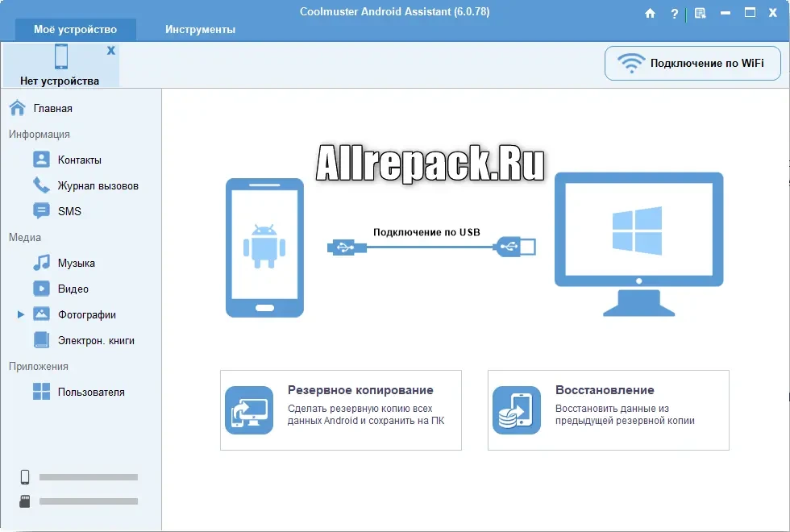The height and width of the screenshot is (532, 790).
Task: Open the Мое устройство tab
Action: tap(76, 30)
